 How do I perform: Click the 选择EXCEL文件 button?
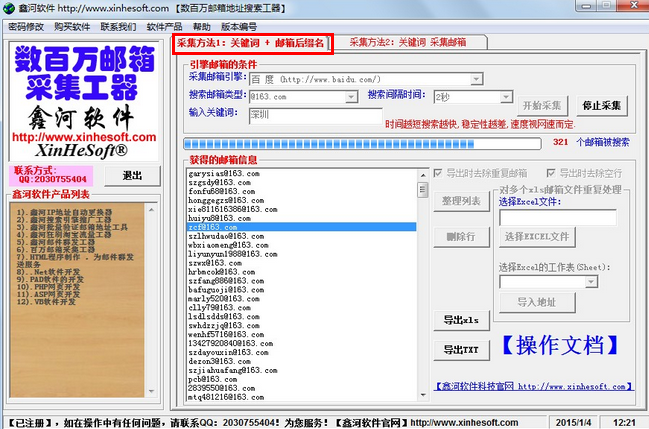click(537, 237)
